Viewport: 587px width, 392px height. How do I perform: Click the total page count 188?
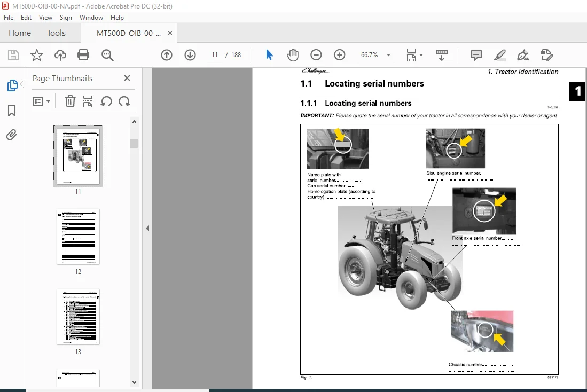(x=236, y=55)
